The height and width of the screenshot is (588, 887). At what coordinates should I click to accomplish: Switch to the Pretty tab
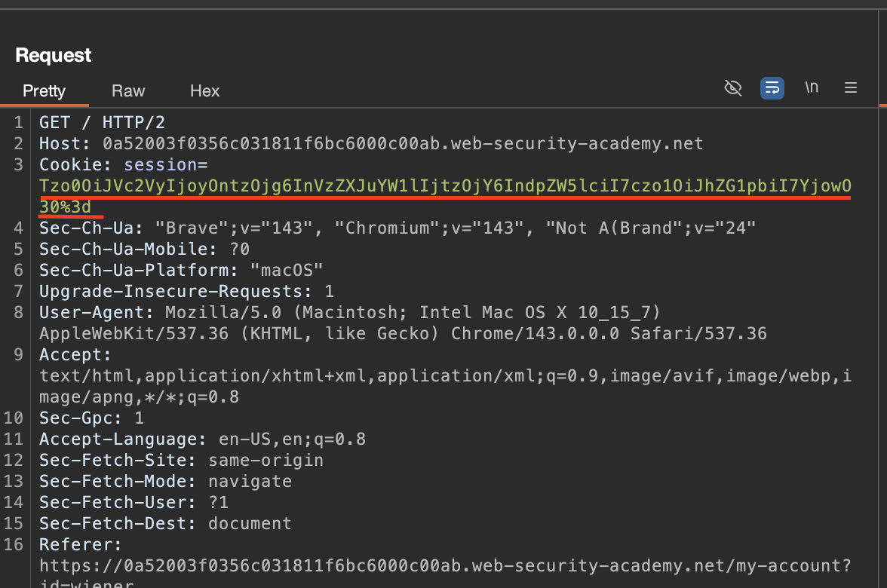point(45,91)
